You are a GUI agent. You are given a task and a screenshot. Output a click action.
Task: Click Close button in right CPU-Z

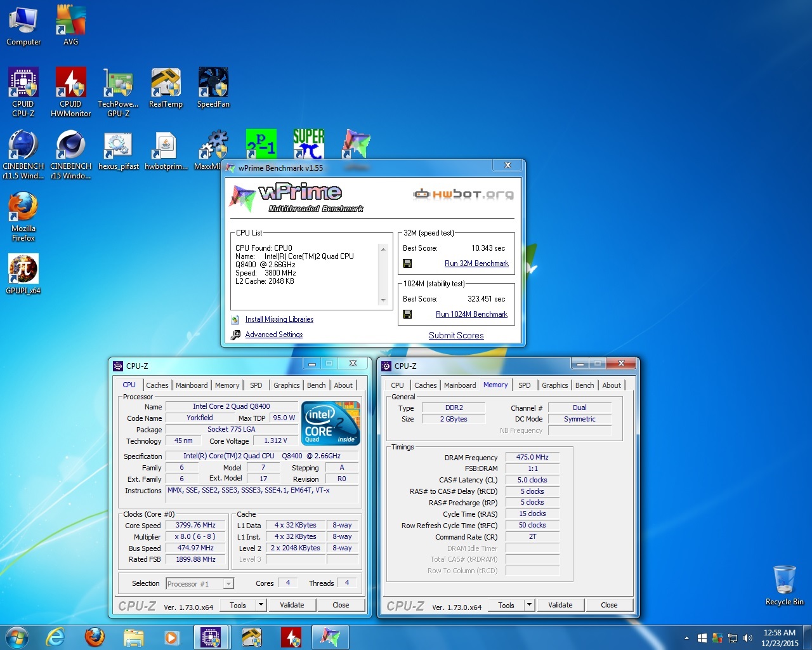coord(609,605)
